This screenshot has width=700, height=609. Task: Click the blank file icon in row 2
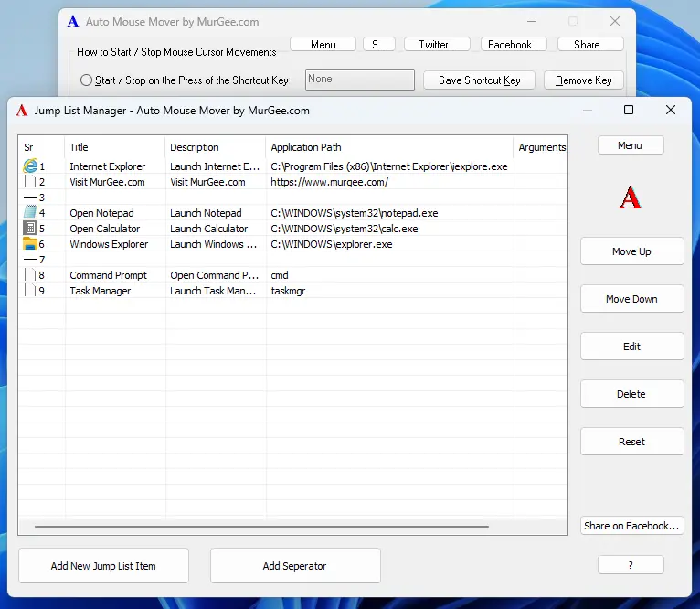(30, 182)
